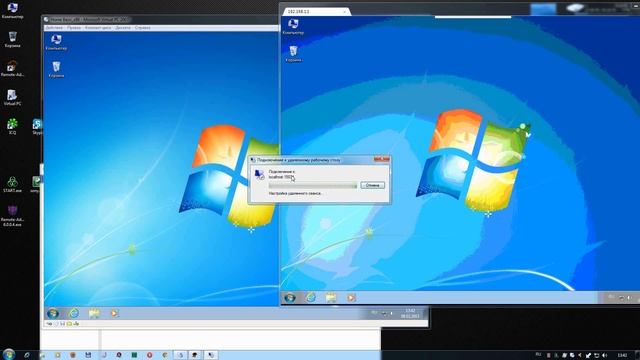
Task: Open Корзина icon on the host desktop
Action: [13, 39]
